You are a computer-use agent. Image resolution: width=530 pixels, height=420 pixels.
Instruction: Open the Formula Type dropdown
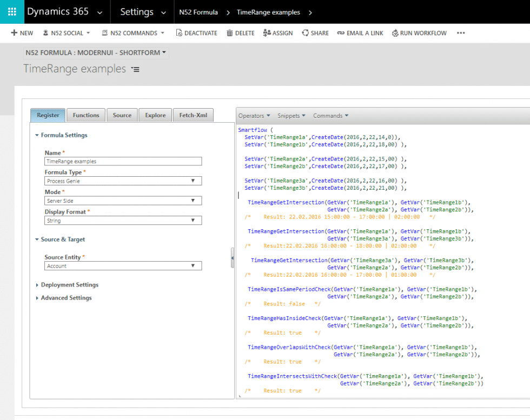point(123,181)
